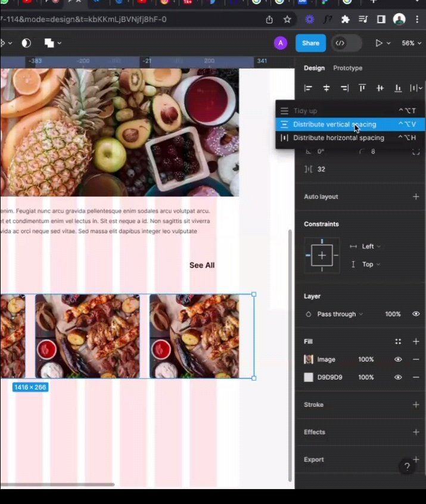Switch to the Design tab

(314, 68)
